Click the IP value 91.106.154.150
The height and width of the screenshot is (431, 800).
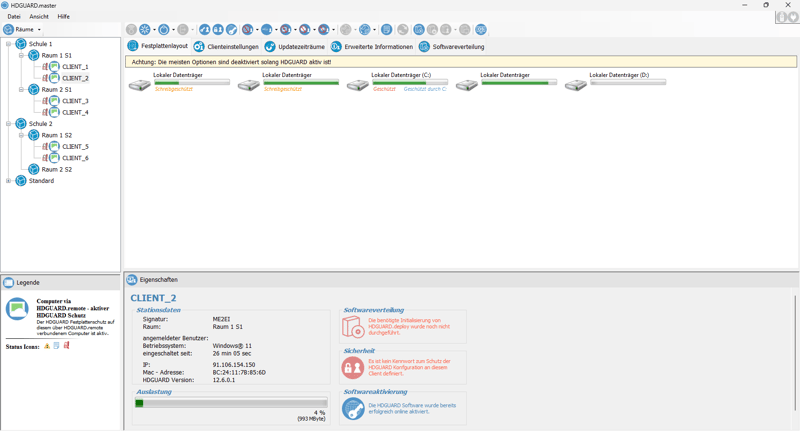[x=234, y=365]
